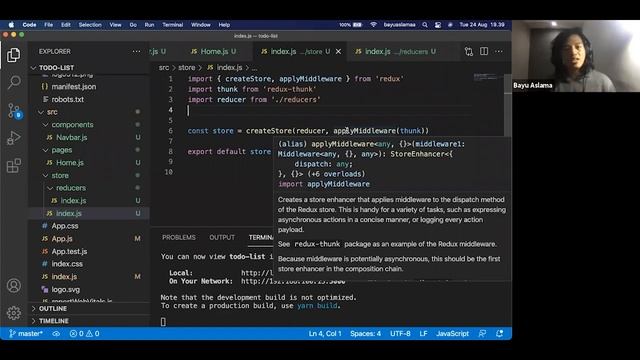The width and height of the screenshot is (640, 360).
Task: Switch to the Home.js tab
Action: click(x=213, y=51)
